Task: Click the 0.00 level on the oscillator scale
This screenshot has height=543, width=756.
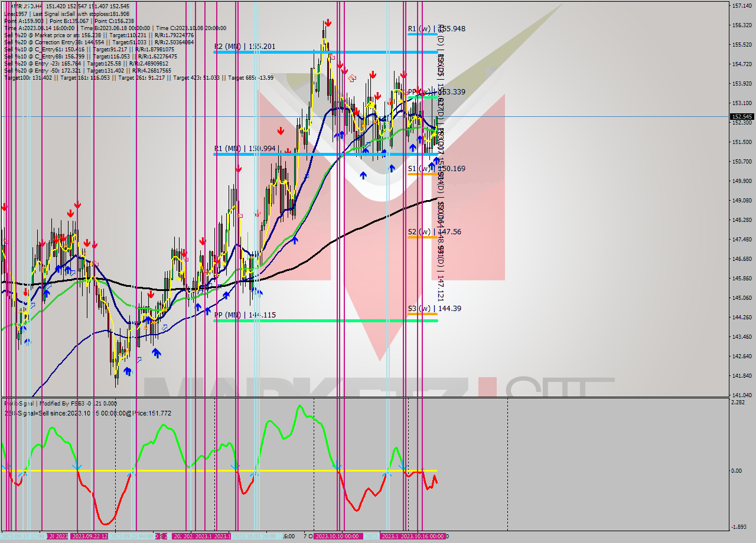Action: [x=737, y=470]
